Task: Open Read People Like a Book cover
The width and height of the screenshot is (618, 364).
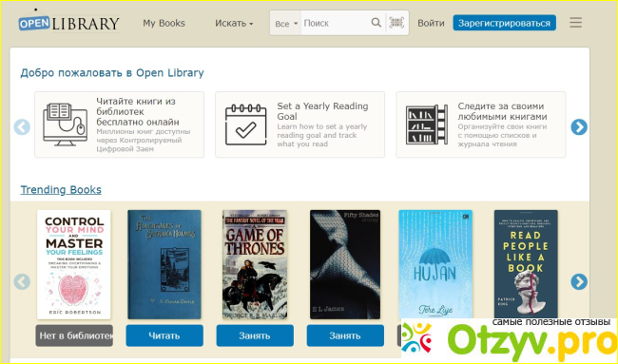Action: (x=526, y=264)
